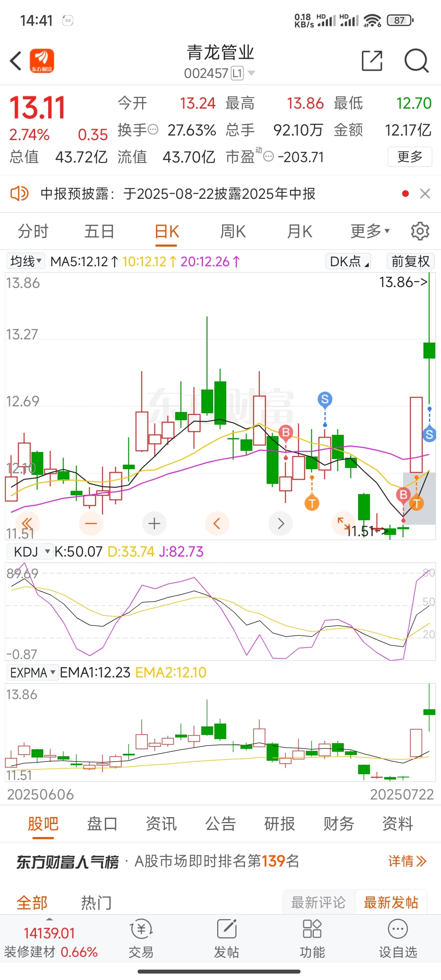This screenshot has width=441, height=980.
Task: Switch sorting to 最新发帖
Action: (391, 902)
